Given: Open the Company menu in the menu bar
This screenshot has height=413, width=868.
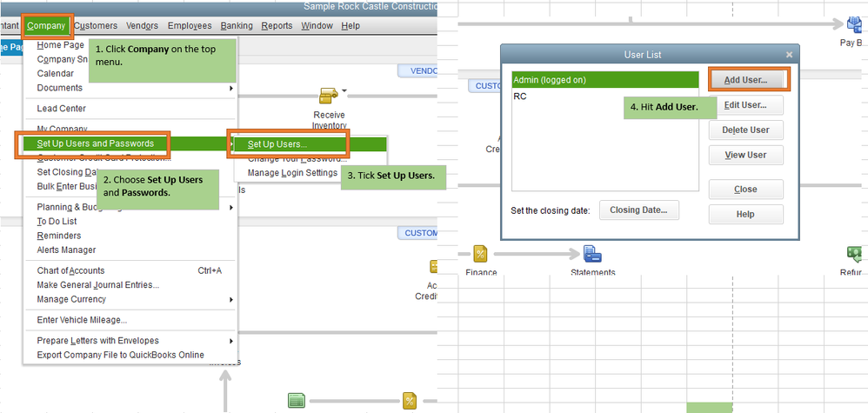Looking at the screenshot, I should [46, 25].
